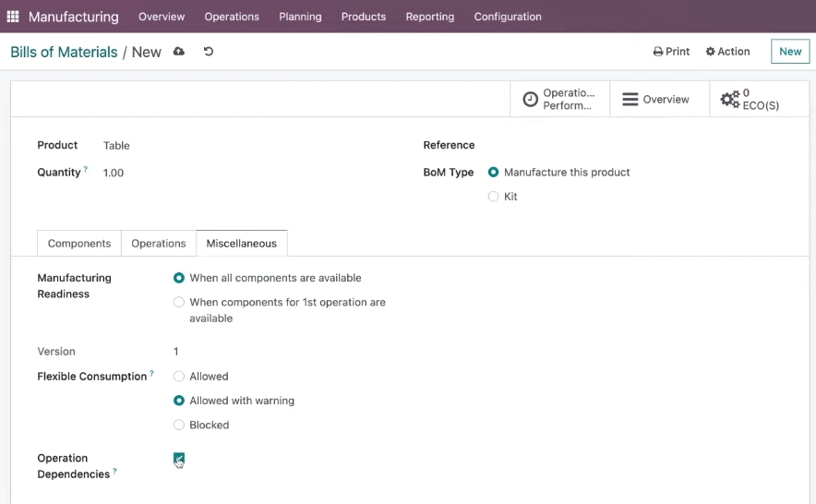816x504 pixels.
Task: Click the discard changes undo icon
Action: pos(209,52)
